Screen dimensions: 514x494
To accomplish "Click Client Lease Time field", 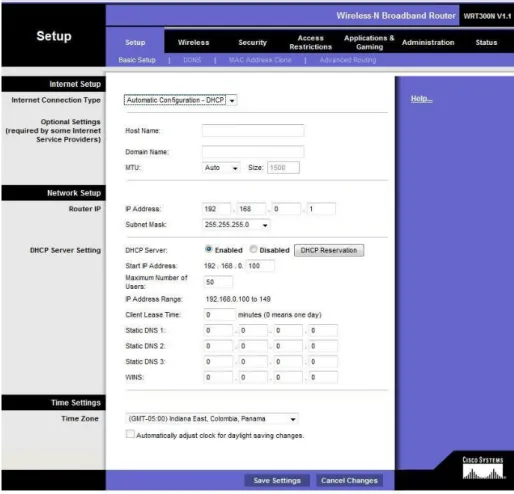I will pos(219,315).
